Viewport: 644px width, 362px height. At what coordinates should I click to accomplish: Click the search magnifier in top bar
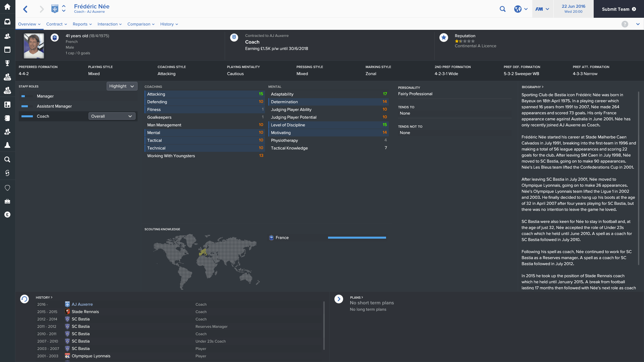(x=502, y=9)
